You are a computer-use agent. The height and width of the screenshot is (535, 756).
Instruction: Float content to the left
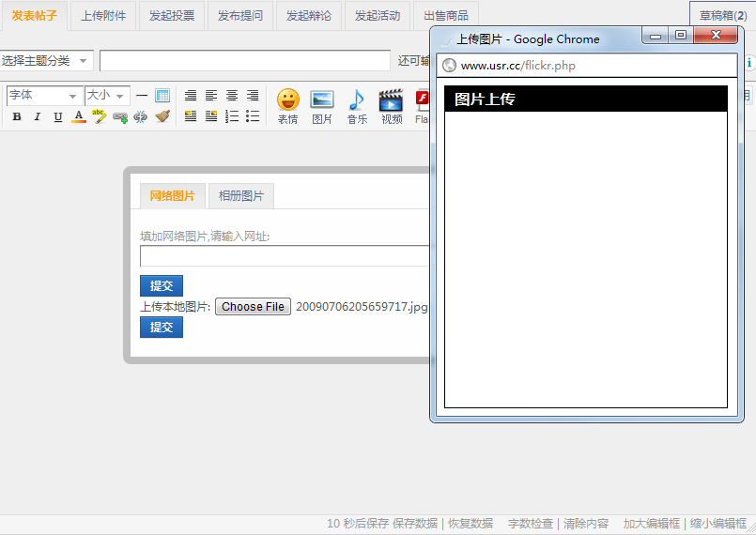(191, 116)
